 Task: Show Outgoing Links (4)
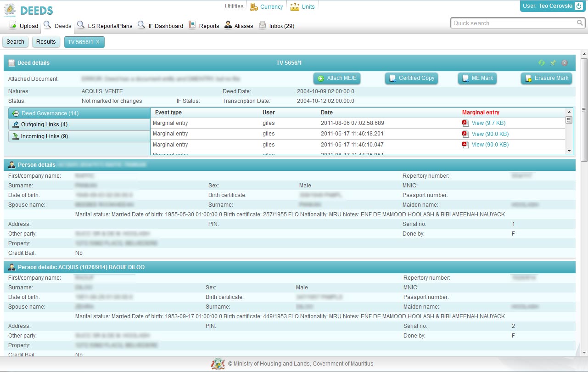[79, 124]
